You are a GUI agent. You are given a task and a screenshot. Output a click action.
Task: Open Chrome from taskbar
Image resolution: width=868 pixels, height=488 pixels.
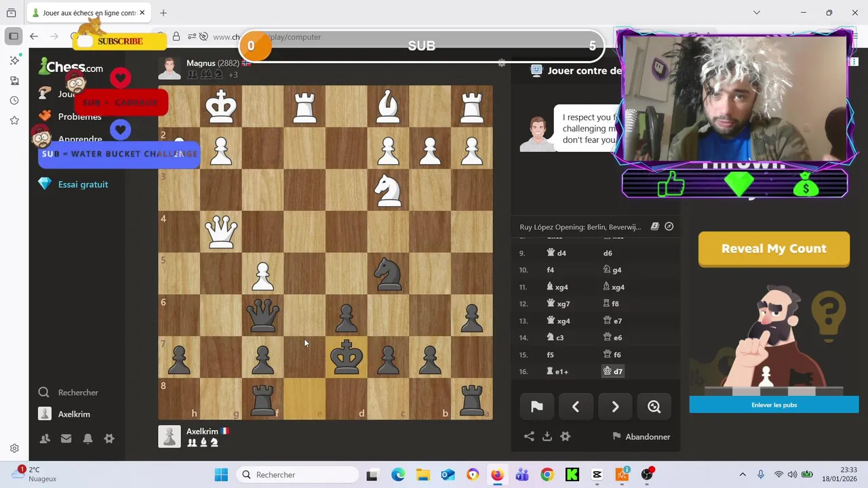click(547, 474)
